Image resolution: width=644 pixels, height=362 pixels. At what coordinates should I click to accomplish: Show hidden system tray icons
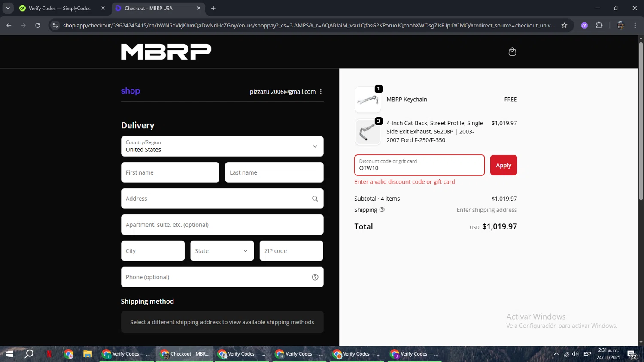556,354
